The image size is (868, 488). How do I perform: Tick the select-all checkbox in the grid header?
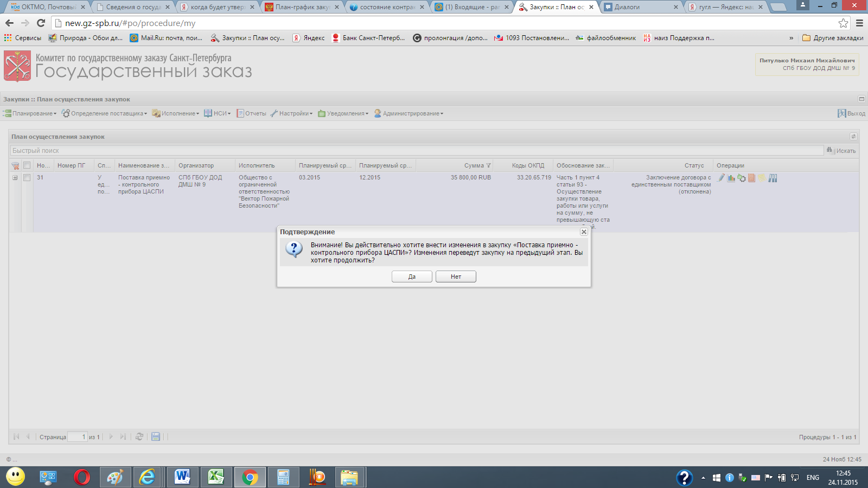click(x=27, y=165)
